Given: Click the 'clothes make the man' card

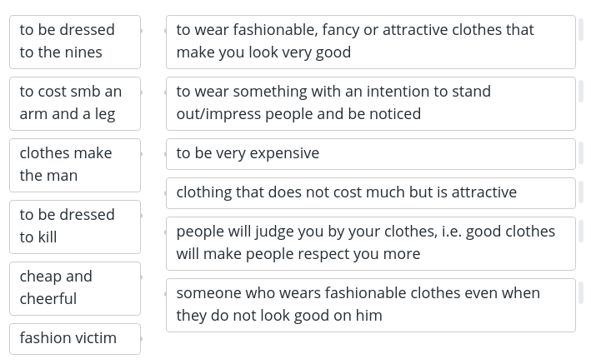Looking at the screenshot, I should tap(75, 166).
